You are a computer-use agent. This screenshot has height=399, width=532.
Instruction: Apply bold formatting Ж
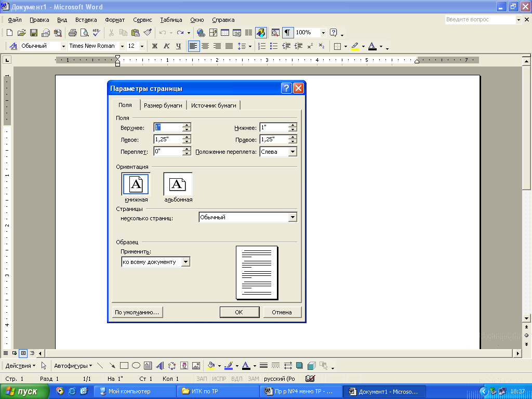coord(155,46)
